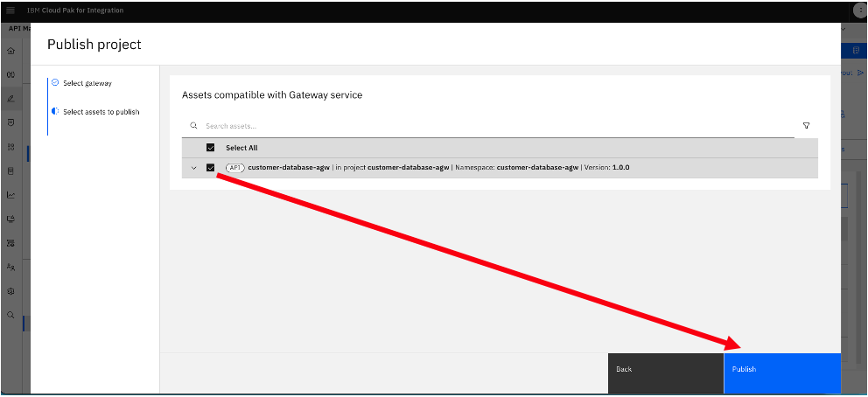Click the Publish project dialog title

(94, 45)
